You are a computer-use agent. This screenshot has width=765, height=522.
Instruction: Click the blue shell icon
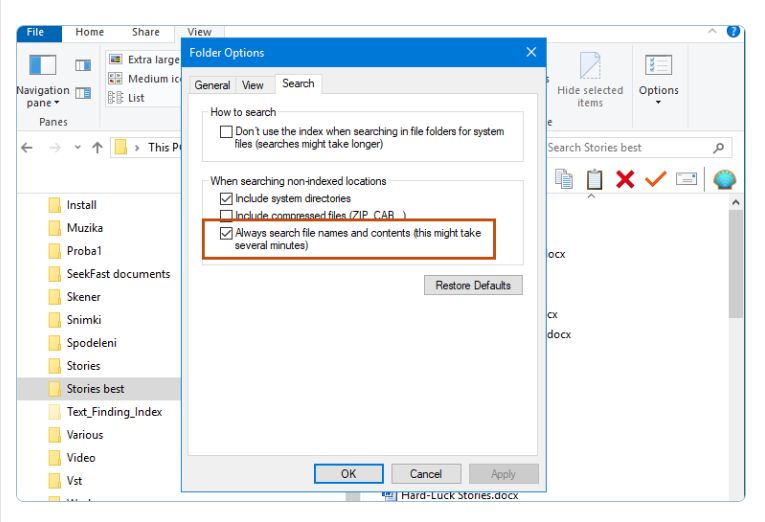pyautogui.click(x=724, y=179)
